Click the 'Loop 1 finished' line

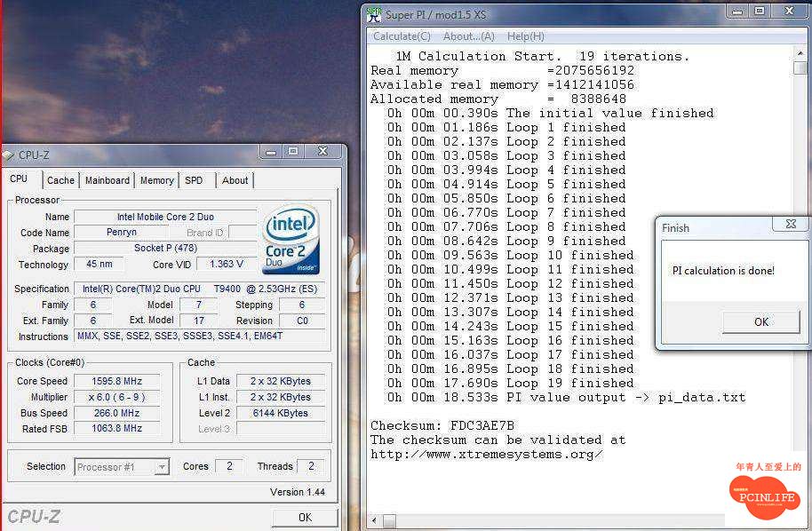pos(506,127)
